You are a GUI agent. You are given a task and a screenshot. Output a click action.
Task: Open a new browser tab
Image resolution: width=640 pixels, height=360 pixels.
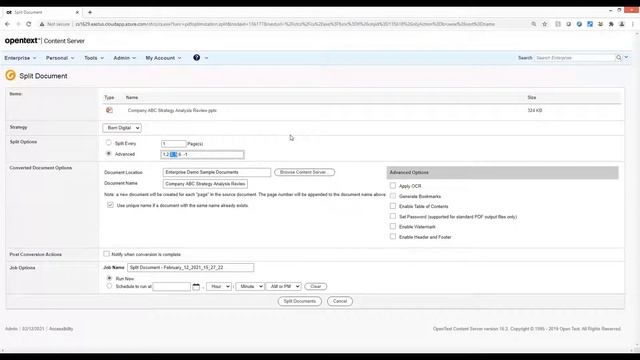point(90,12)
